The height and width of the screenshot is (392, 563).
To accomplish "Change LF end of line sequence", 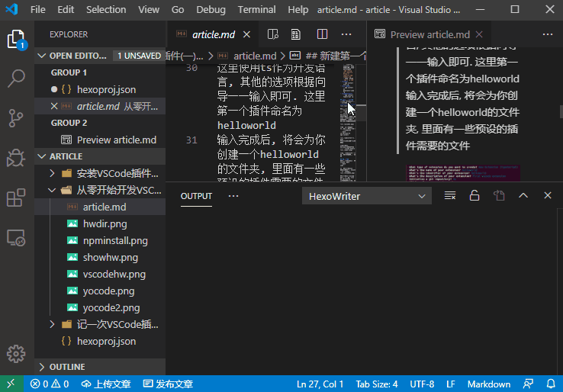I will coord(451,384).
